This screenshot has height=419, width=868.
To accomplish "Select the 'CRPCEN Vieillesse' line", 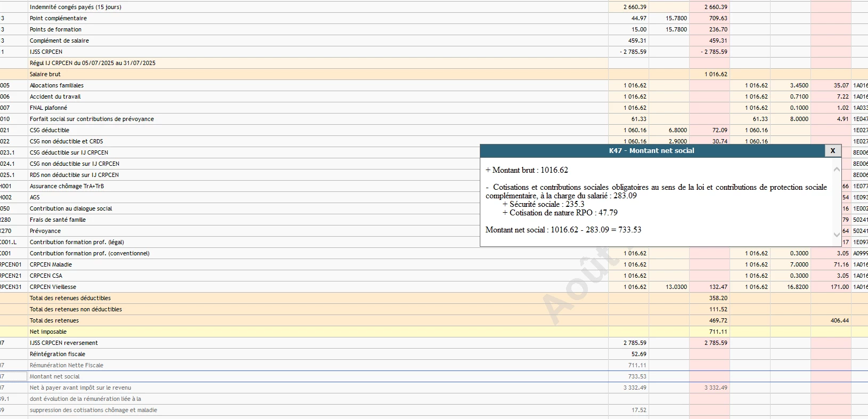I will click(53, 287).
